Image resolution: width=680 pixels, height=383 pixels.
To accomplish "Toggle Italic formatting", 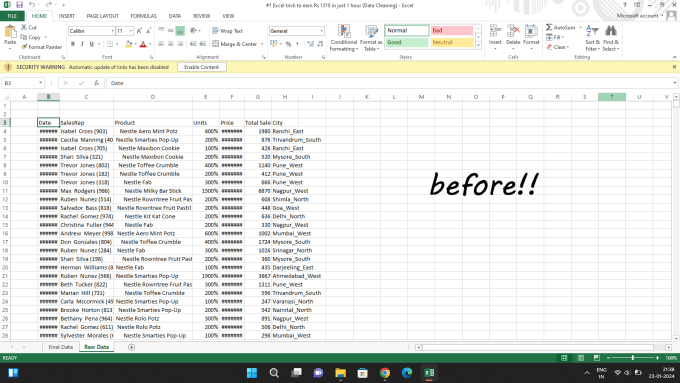I will tap(82, 44).
